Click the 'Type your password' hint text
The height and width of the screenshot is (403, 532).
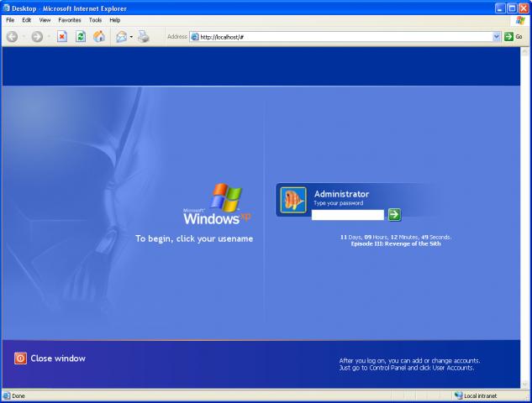tap(338, 203)
